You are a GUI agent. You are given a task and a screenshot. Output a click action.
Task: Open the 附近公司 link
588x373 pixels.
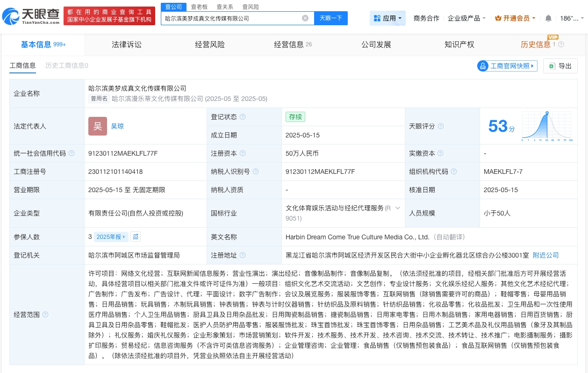(546, 255)
